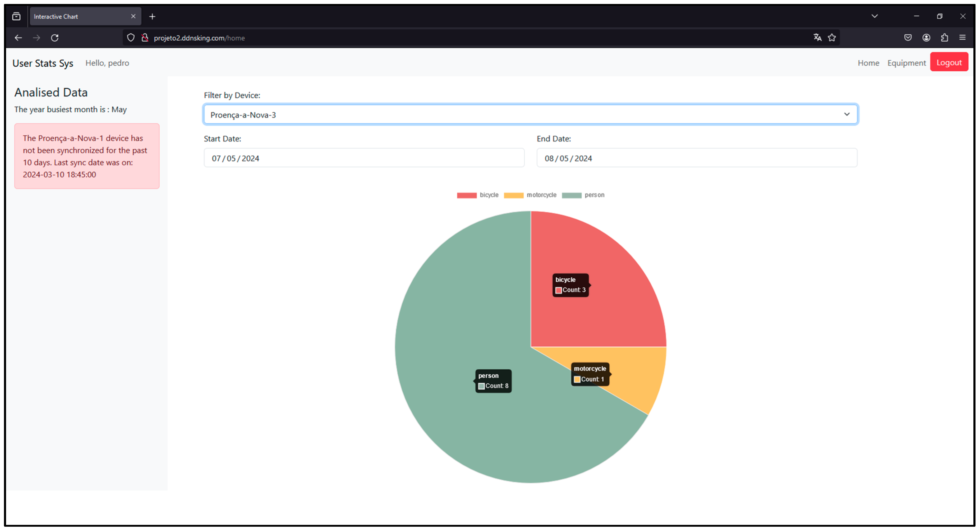Click the browser back arrow
The height and width of the screenshot is (532, 980).
18,38
